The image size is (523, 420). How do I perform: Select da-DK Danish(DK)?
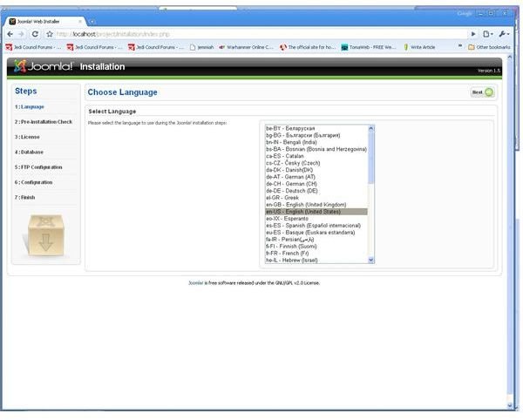coord(316,170)
